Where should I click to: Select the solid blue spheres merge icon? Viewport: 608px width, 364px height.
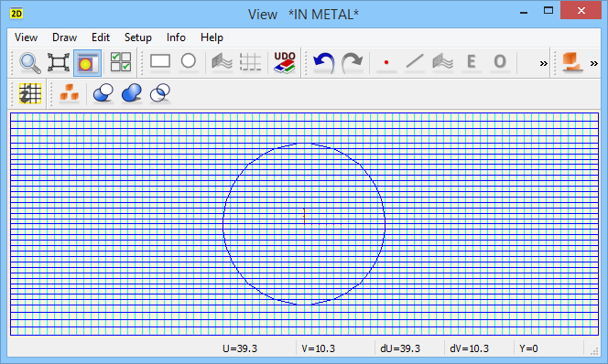(132, 93)
